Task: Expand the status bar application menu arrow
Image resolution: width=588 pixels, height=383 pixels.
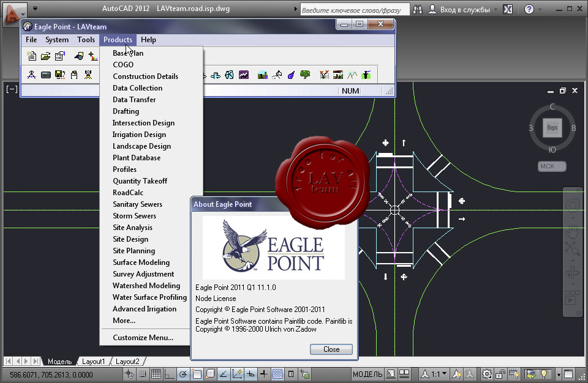Action: click(559, 374)
